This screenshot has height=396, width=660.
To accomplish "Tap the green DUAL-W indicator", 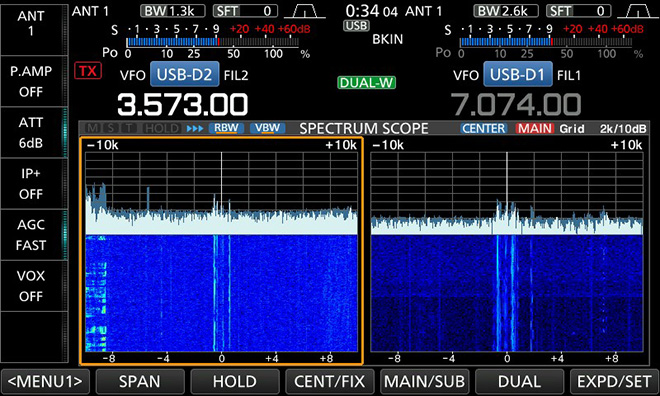I will 366,82.
